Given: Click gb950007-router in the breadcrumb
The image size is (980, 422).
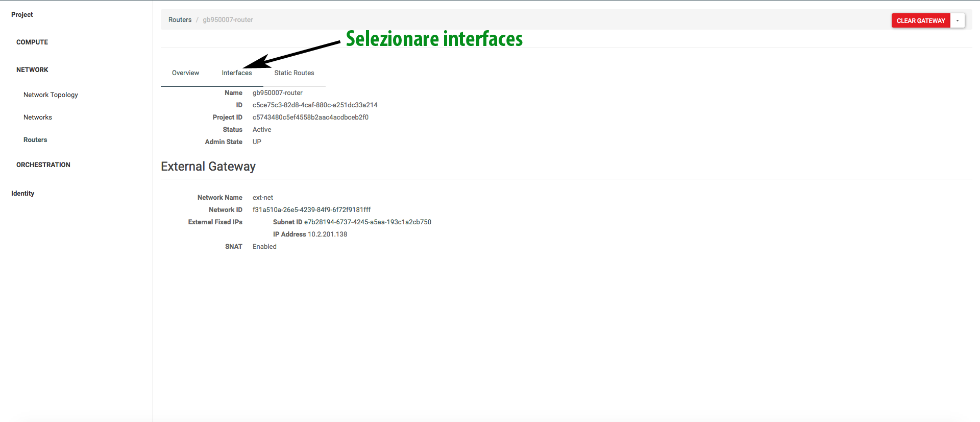Looking at the screenshot, I should coord(228,20).
